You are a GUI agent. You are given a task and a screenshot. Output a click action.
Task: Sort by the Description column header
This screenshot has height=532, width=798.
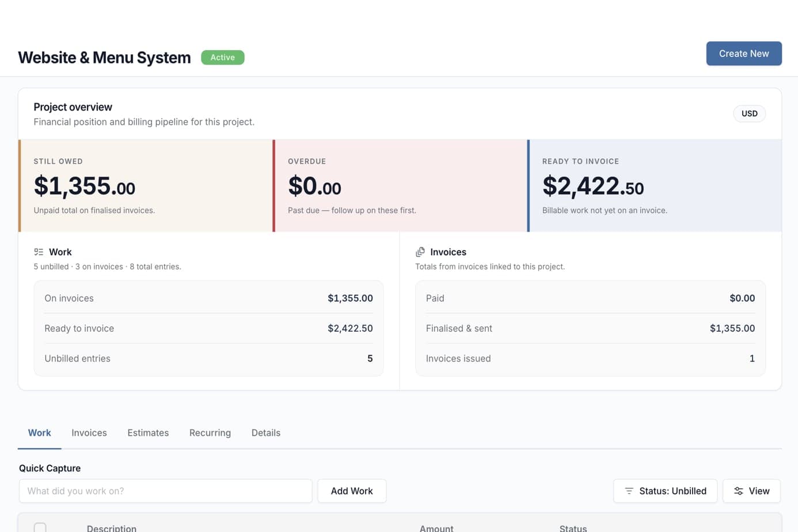(x=112, y=528)
